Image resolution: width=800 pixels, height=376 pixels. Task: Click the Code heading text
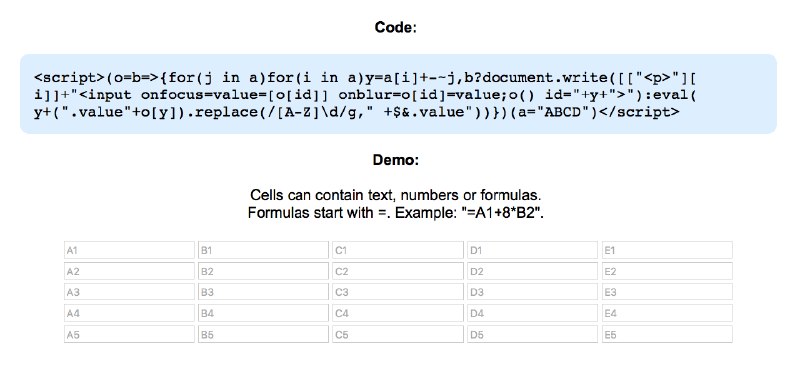coord(395,27)
